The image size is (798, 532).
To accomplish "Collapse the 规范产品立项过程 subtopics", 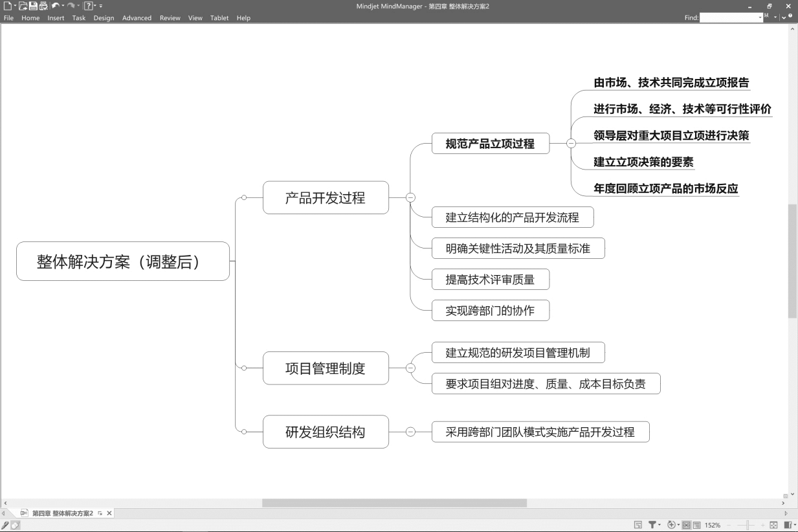I will pyautogui.click(x=571, y=144).
